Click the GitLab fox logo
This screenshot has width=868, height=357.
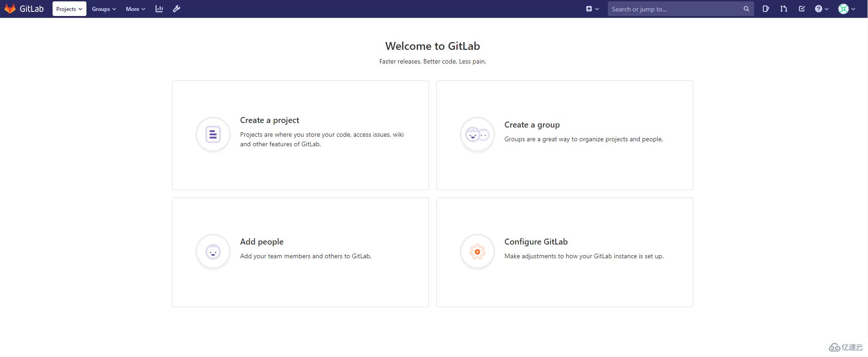pos(10,9)
